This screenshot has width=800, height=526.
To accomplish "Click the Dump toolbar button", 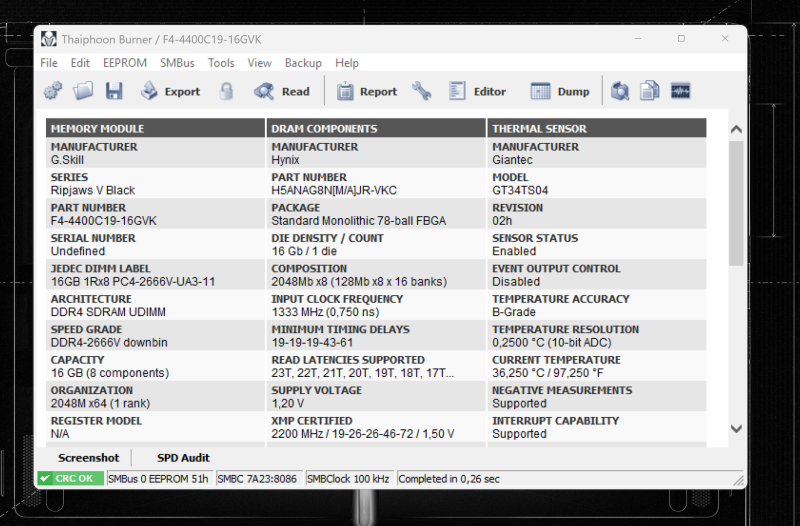I will point(560,91).
